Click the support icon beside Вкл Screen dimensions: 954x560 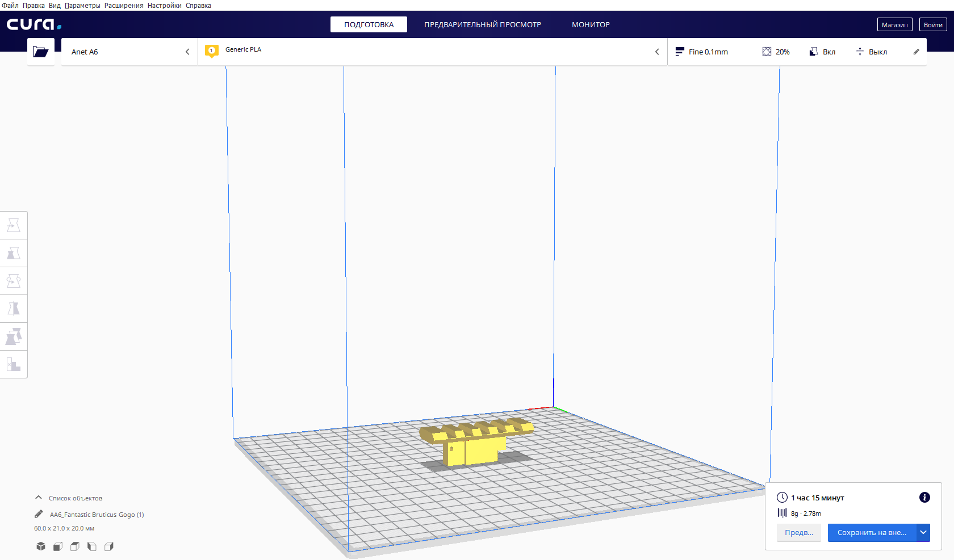(x=814, y=52)
